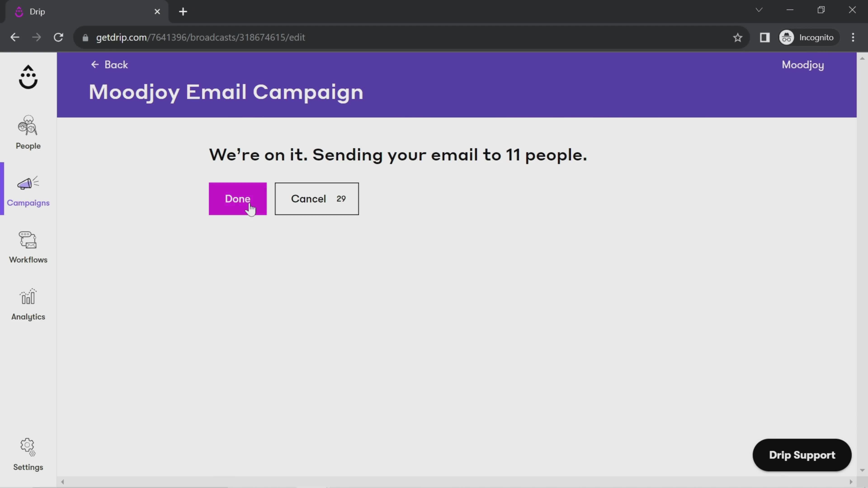Open Settings from sidebar
This screenshot has height=488, width=868.
28,454
